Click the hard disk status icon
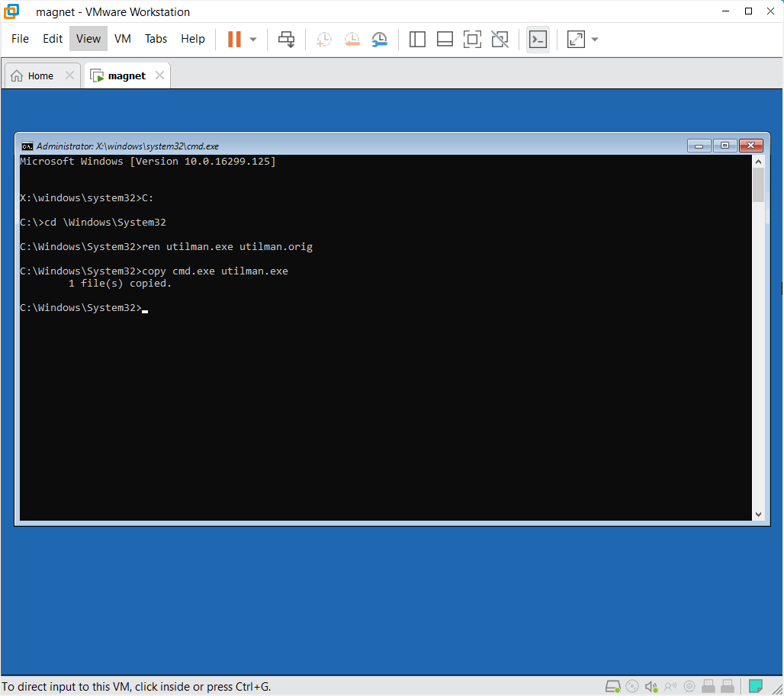 613,687
